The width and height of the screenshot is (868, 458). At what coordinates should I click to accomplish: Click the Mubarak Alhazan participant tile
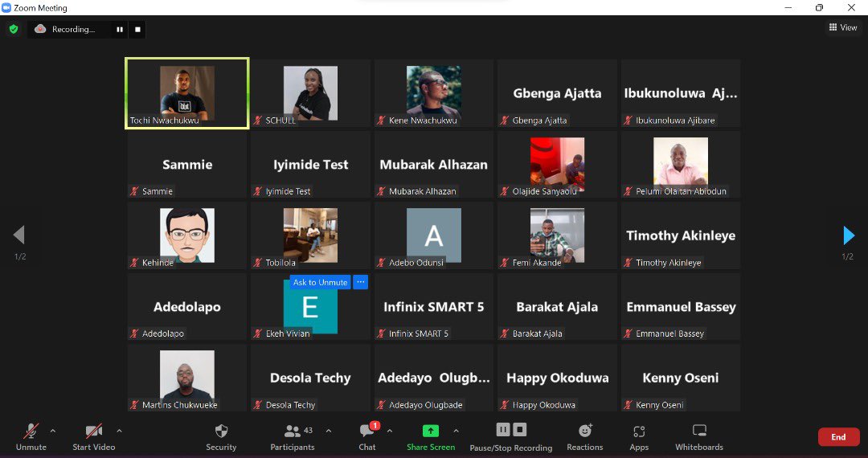(434, 164)
